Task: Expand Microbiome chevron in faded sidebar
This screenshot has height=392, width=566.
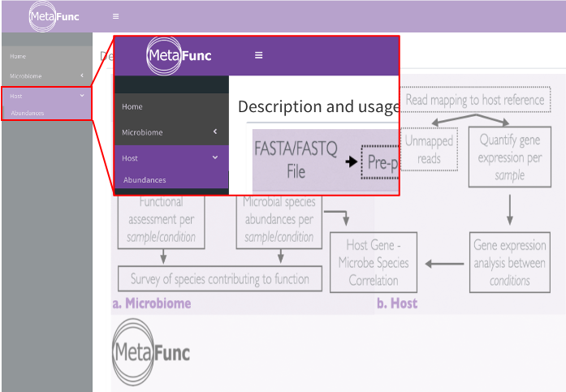Action: point(82,75)
